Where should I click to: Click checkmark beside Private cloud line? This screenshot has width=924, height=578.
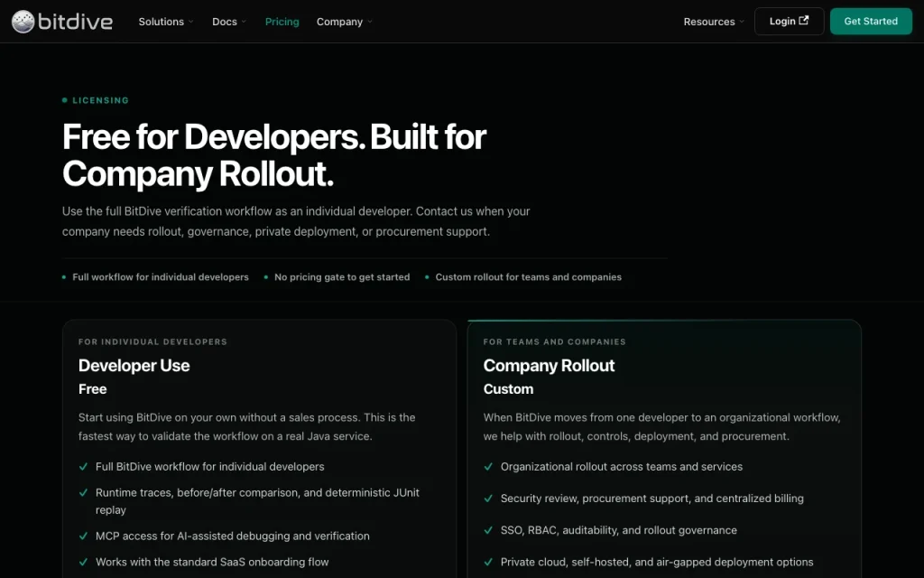point(488,562)
